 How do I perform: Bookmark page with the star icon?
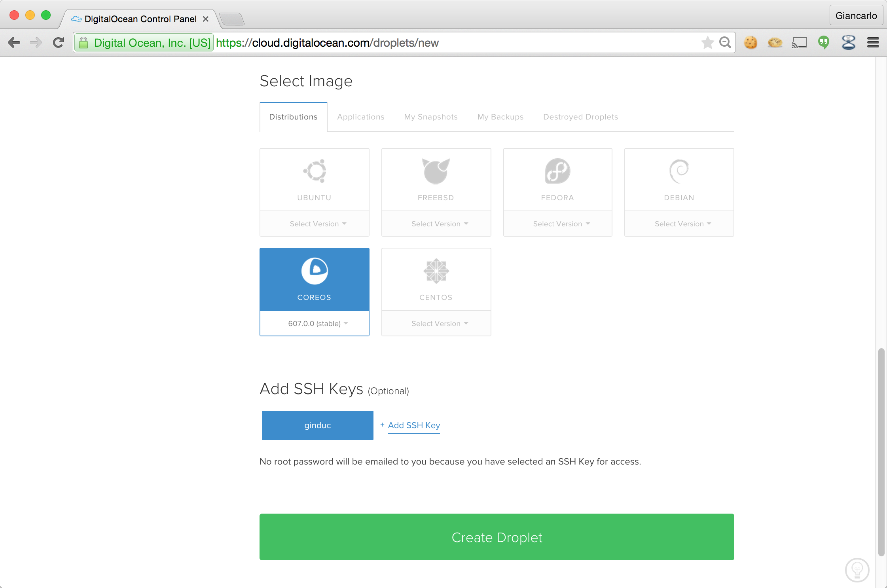tap(707, 42)
